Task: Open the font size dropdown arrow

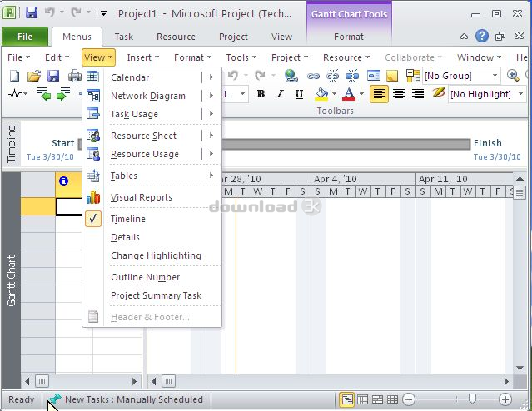Action: [x=242, y=93]
